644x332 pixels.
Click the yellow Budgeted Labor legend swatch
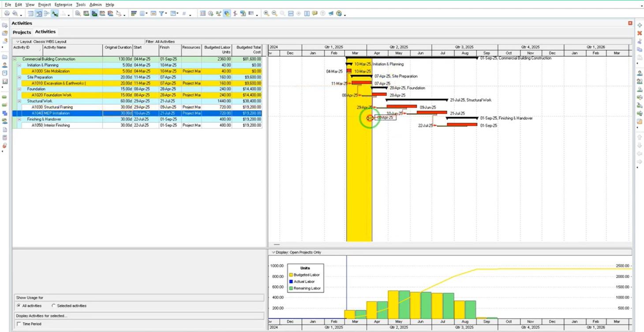[x=291, y=275]
